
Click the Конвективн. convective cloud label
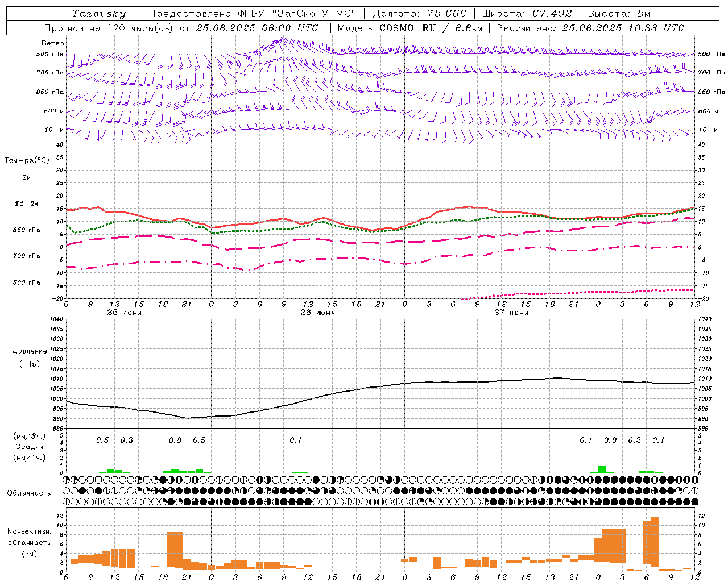click(x=29, y=531)
